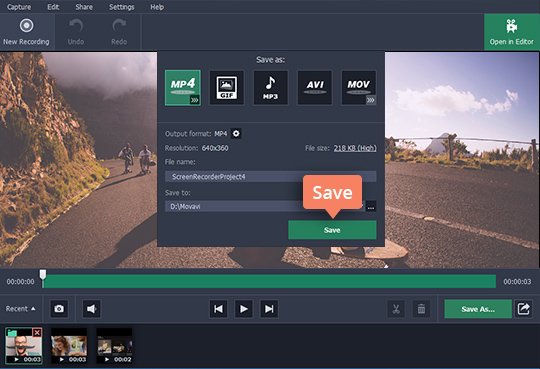Select the MP4 save format

tap(183, 88)
